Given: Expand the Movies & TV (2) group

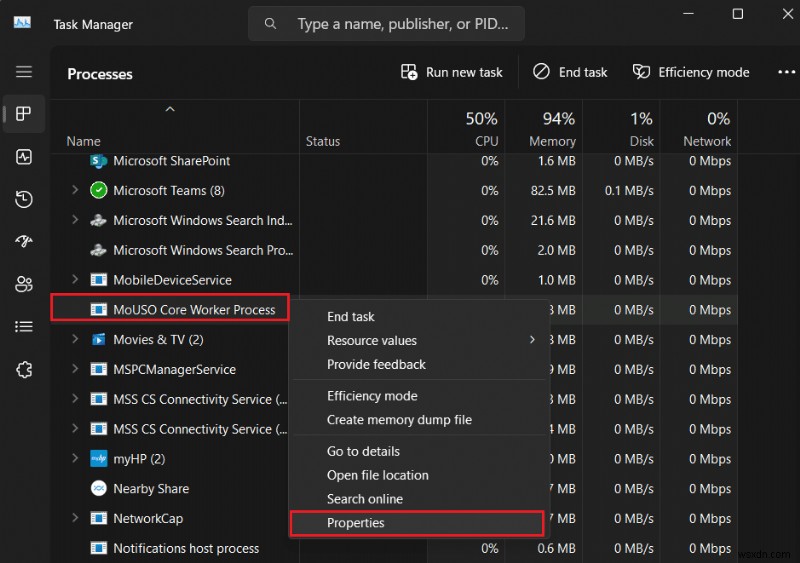Looking at the screenshot, I should point(75,339).
